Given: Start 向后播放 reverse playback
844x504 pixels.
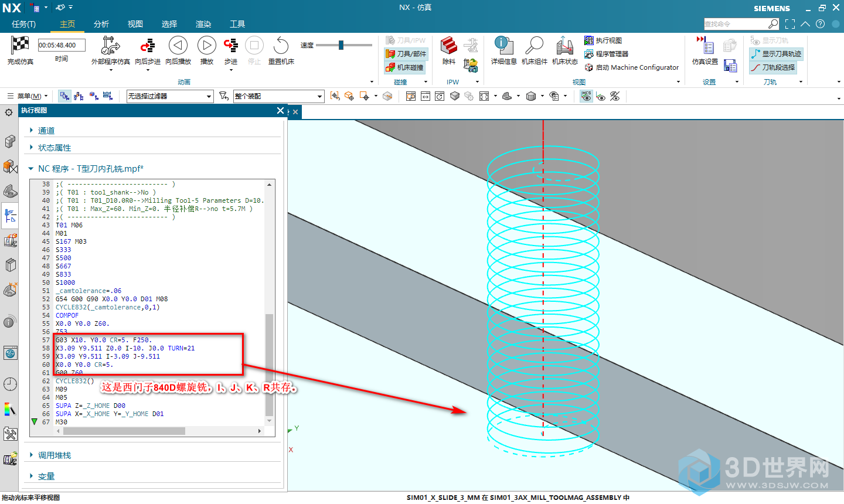Looking at the screenshot, I should (x=178, y=45).
